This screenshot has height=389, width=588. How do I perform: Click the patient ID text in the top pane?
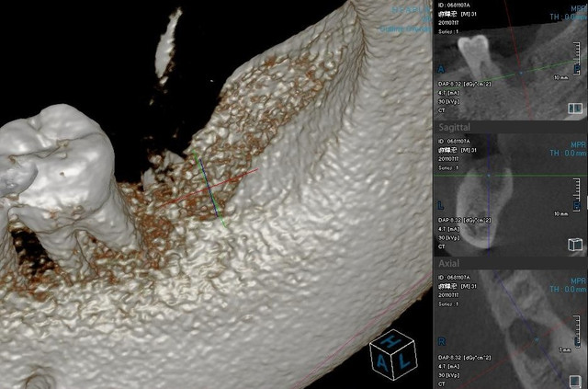[454, 6]
